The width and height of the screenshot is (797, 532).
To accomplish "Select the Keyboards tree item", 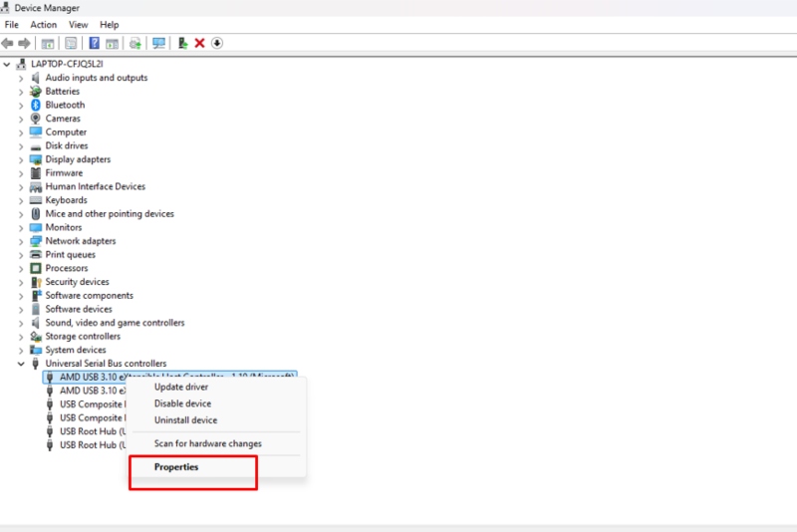I will coord(66,200).
